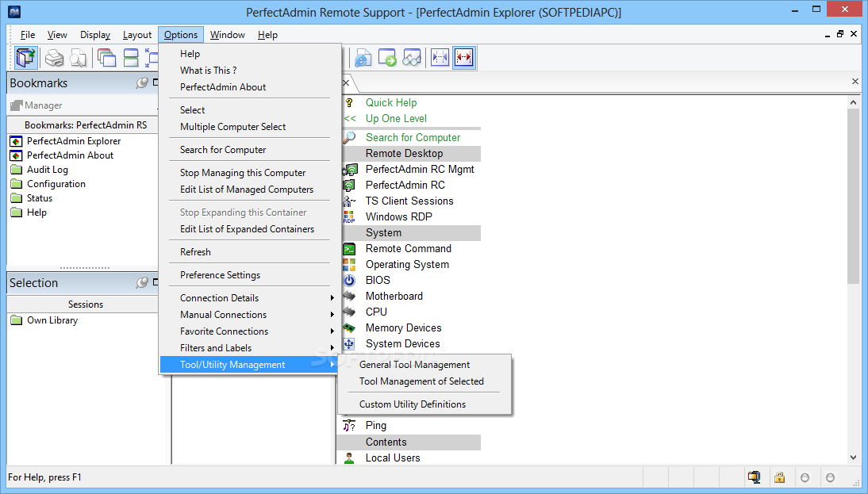The image size is (868, 494).
Task: Expand the Connection Details submenu
Action: point(249,297)
